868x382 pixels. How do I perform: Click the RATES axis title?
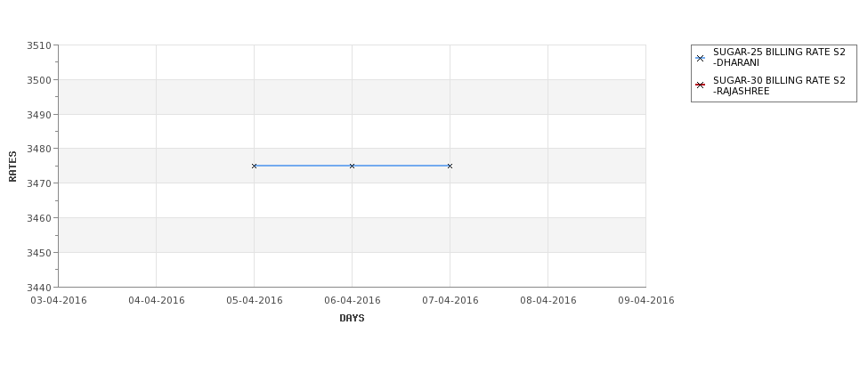pyautogui.click(x=12, y=167)
